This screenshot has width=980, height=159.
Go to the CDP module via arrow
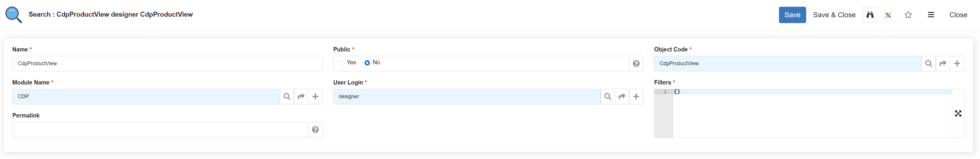point(301,97)
